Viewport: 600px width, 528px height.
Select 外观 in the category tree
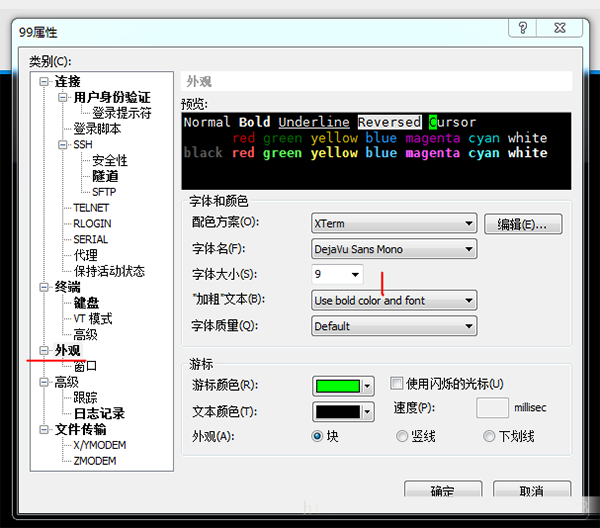pos(68,350)
